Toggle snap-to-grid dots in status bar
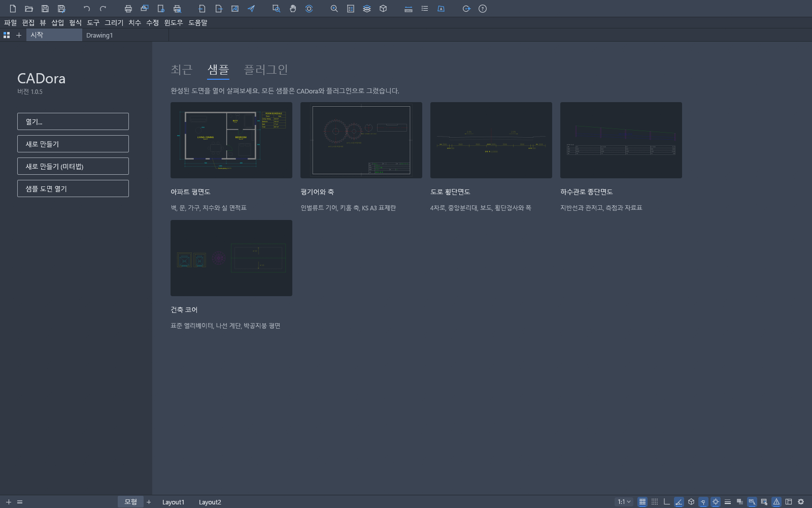 tap(655, 502)
